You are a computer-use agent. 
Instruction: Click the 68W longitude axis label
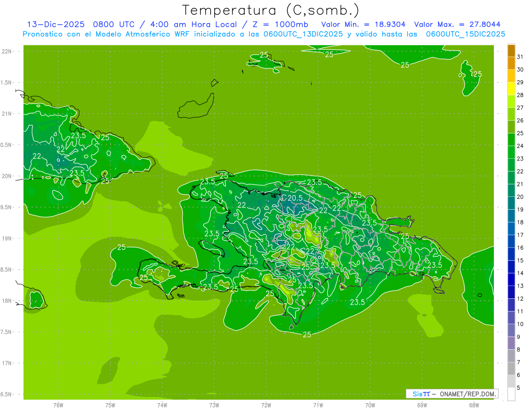tap(474, 405)
